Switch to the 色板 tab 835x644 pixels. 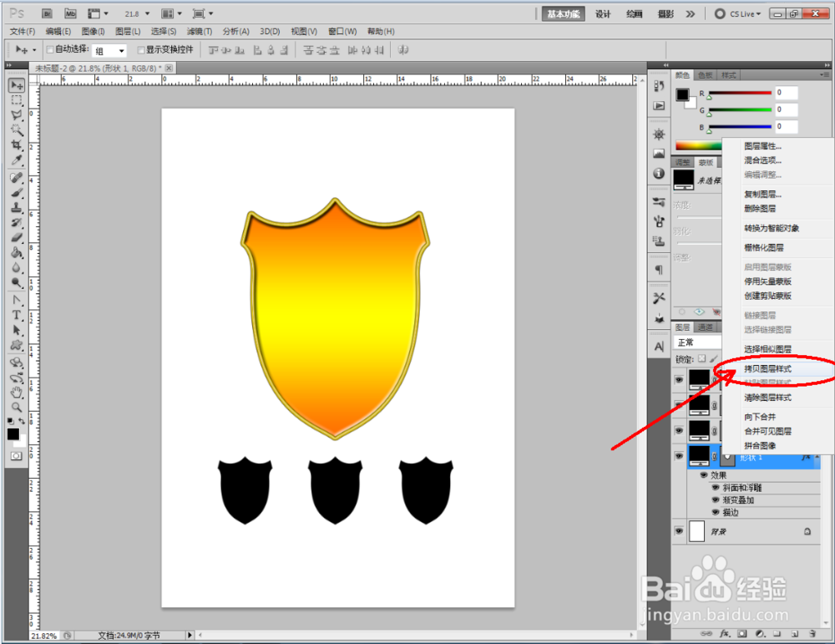(706, 75)
